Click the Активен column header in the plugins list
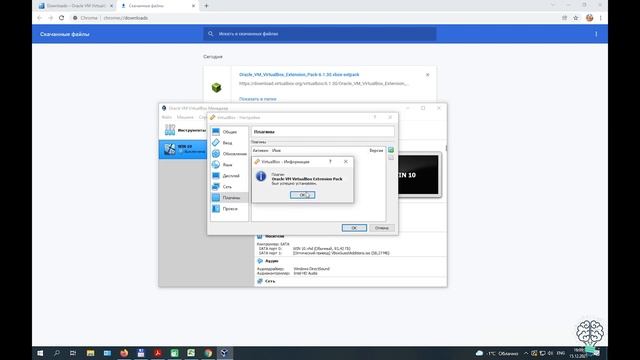The width and height of the screenshot is (640, 360). point(260,151)
